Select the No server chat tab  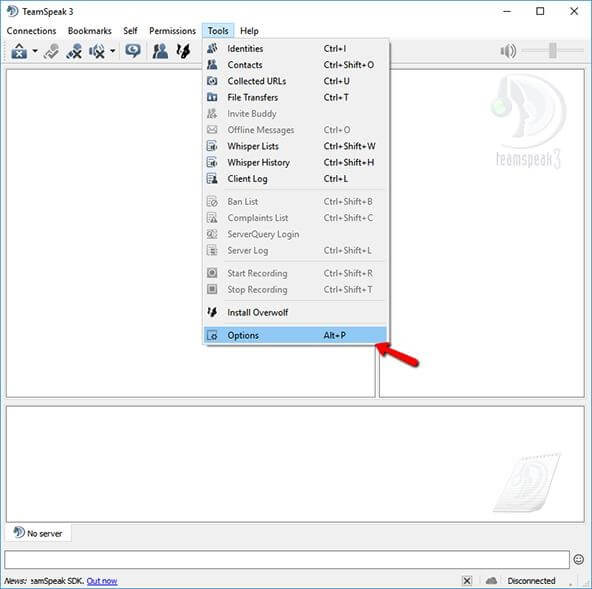pyautogui.click(x=38, y=533)
